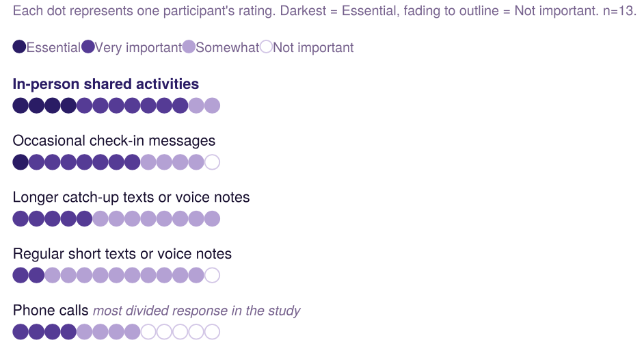Click last dot under Longer catch-up texts
644x349 pixels.
213,219
